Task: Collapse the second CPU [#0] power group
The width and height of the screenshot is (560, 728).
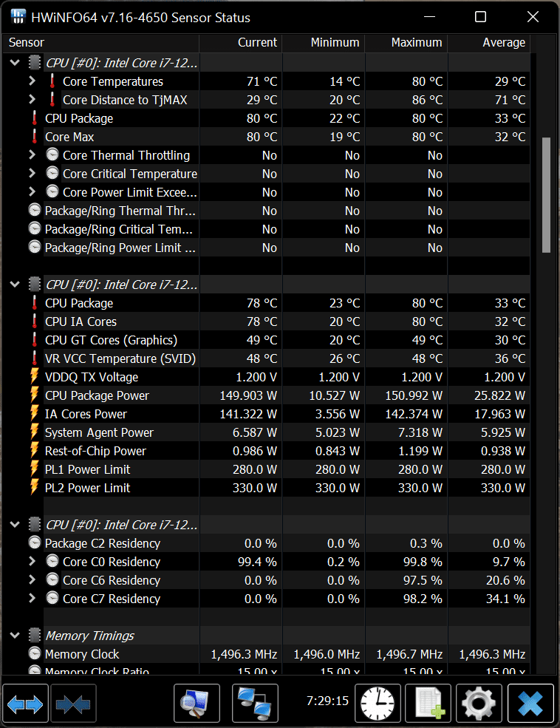Action: pyautogui.click(x=15, y=284)
